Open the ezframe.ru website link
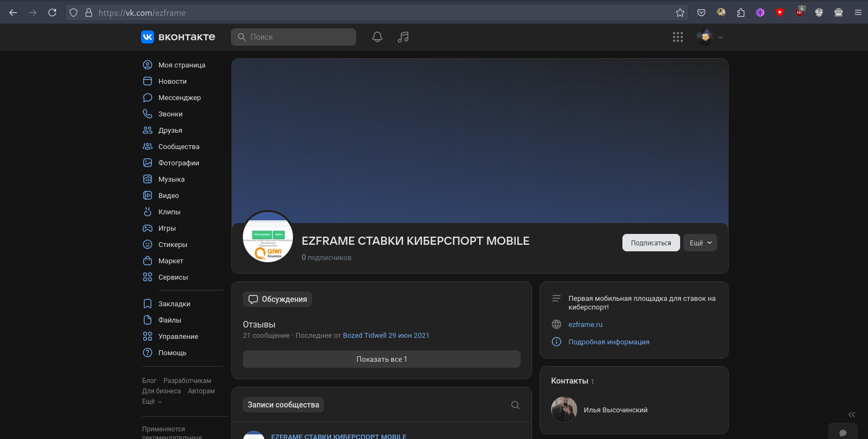 point(585,324)
